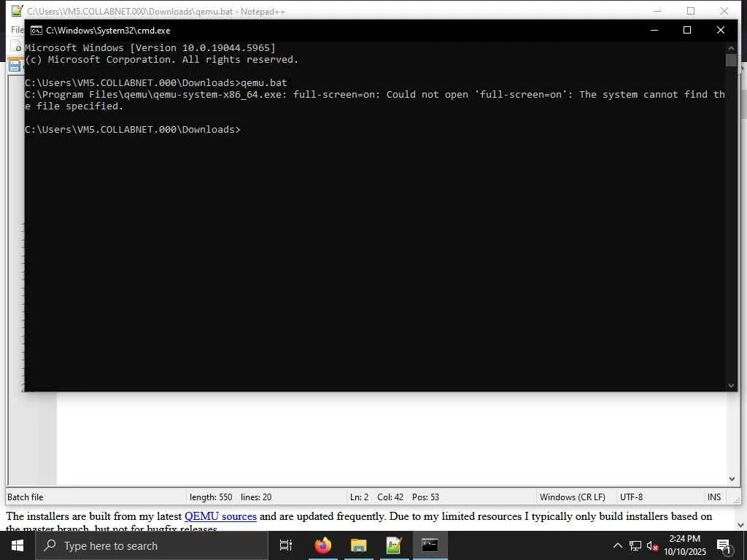Image resolution: width=747 pixels, height=560 pixels.
Task: Click the cmd vertical scrollbar thumb
Action: coord(731,60)
